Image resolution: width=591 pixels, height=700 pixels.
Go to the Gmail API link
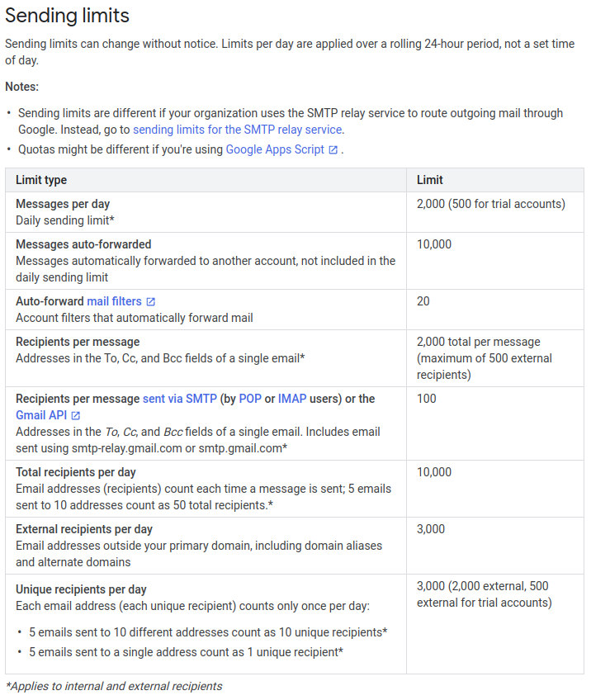tap(41, 415)
